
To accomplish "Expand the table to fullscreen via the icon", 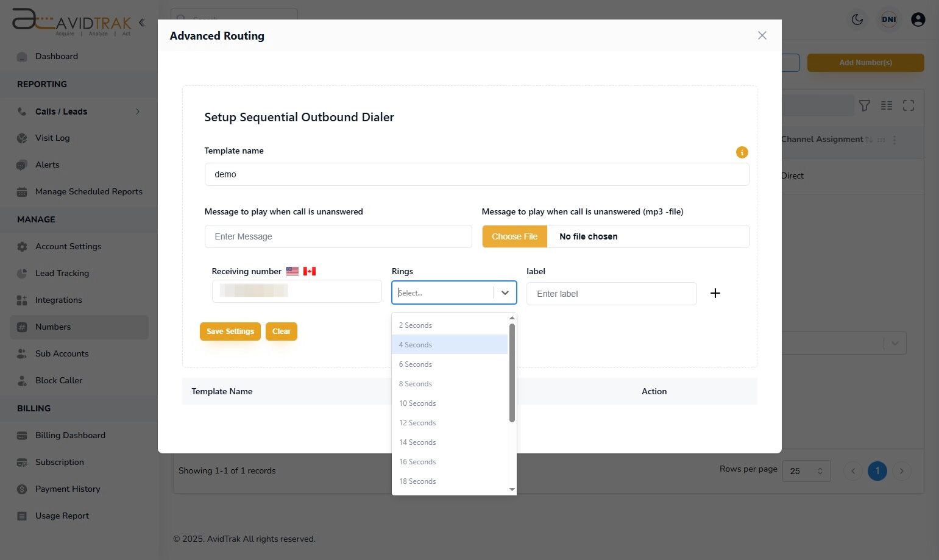I will coord(909,105).
